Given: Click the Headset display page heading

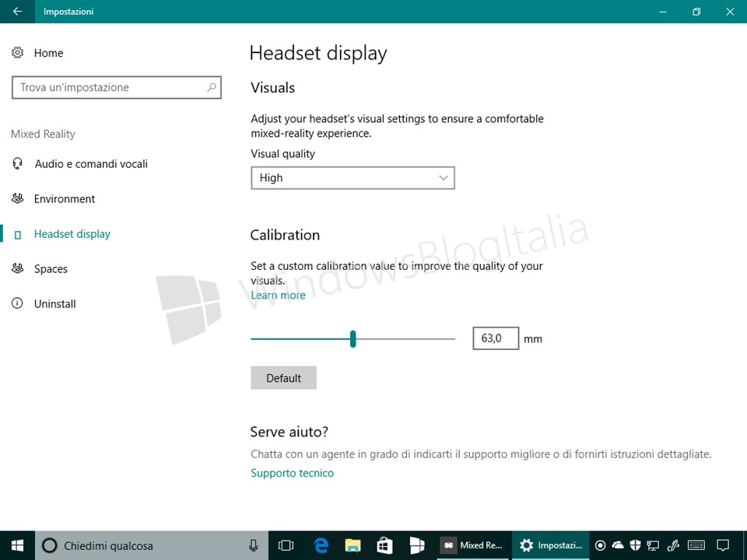Looking at the screenshot, I should tap(318, 54).
